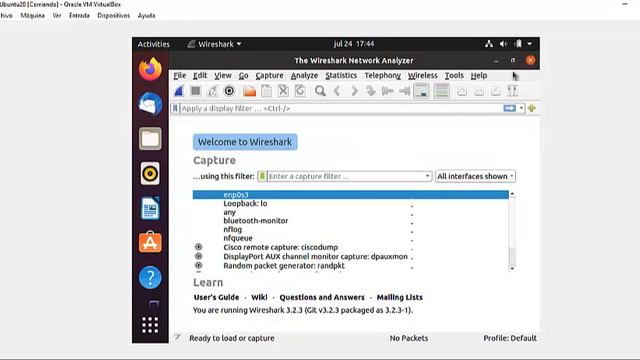Jump to the first packet
The height and width of the screenshot is (360, 640).
pos(387,91)
